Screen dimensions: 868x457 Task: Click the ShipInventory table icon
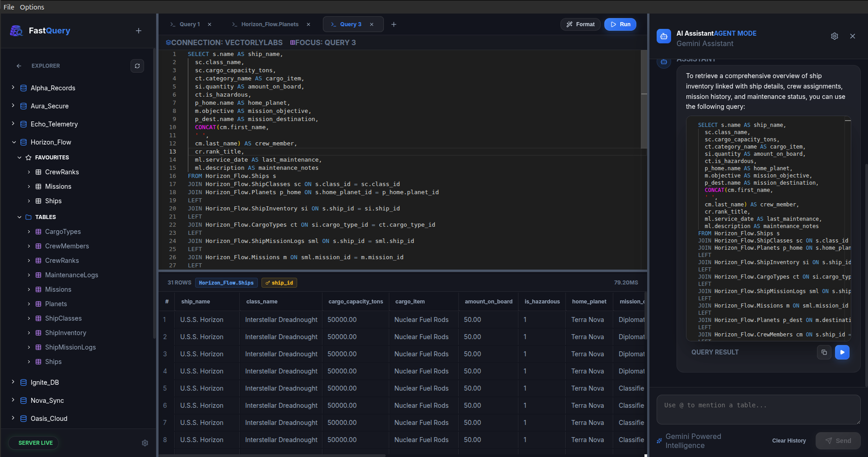[38, 333]
